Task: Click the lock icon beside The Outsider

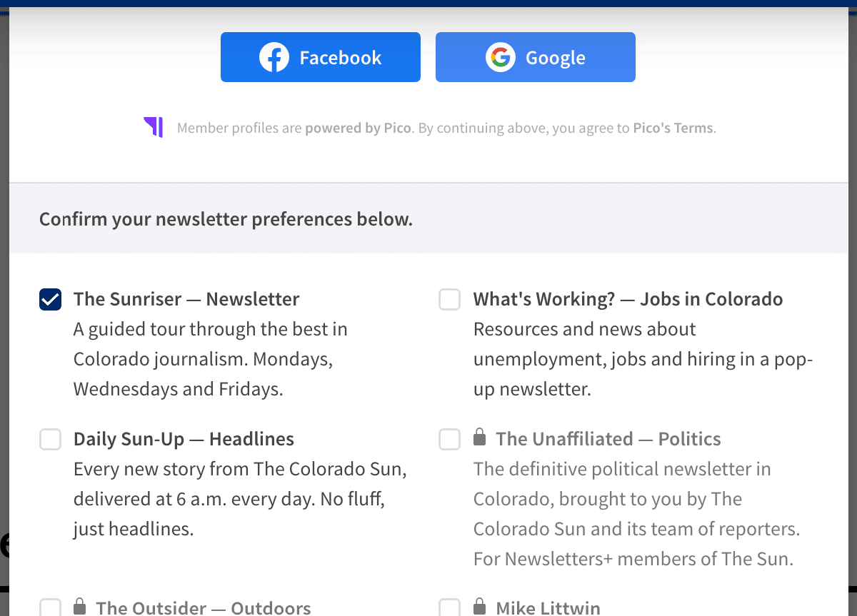Action: click(80, 606)
